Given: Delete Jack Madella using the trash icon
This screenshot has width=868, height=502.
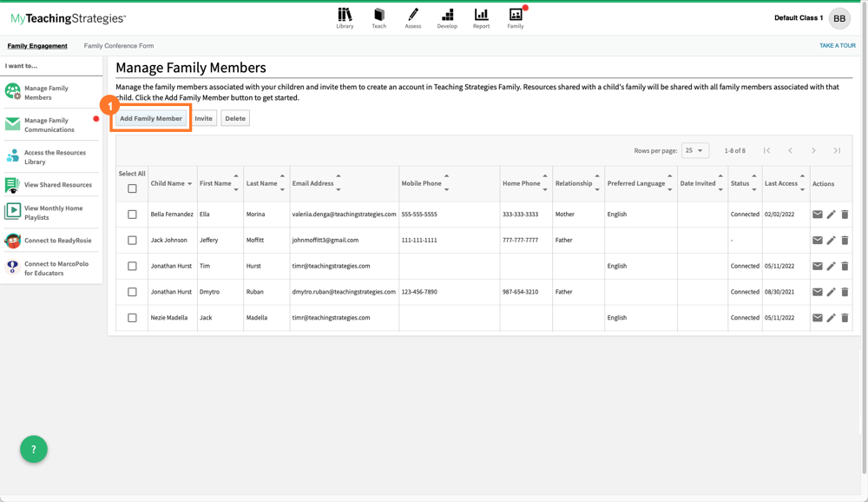Looking at the screenshot, I should [845, 318].
